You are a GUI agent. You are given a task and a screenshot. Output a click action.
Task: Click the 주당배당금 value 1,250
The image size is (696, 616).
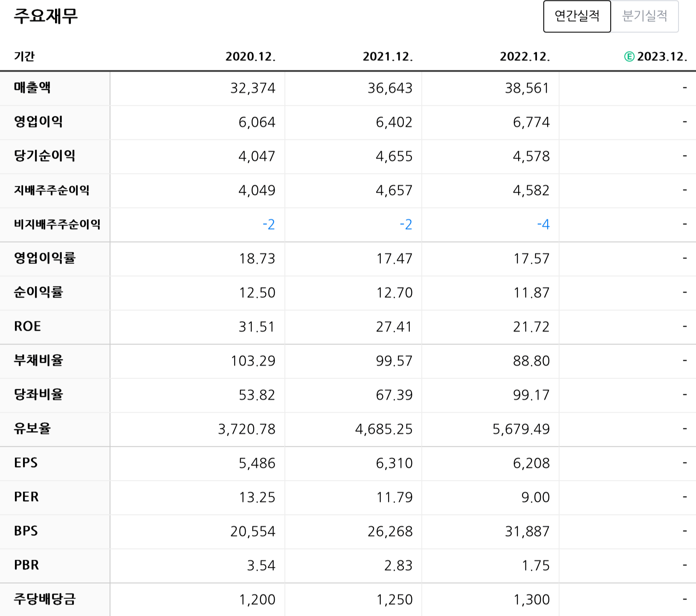pos(395,600)
